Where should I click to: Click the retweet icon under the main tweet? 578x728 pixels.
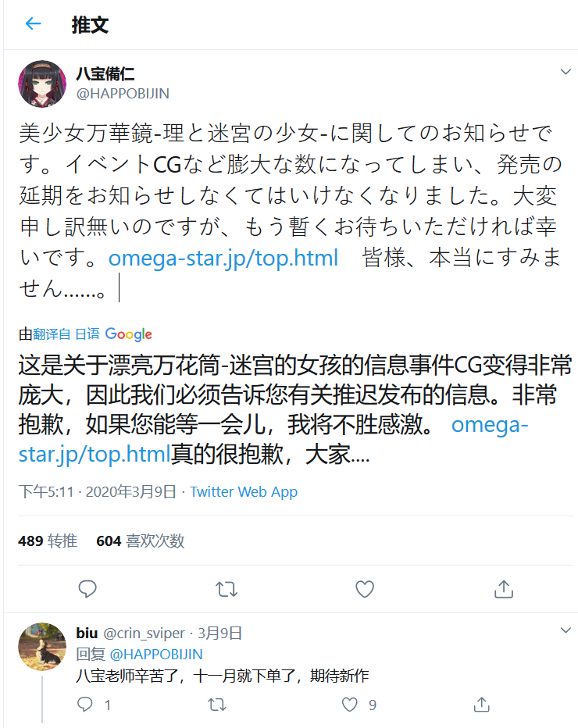(226, 589)
